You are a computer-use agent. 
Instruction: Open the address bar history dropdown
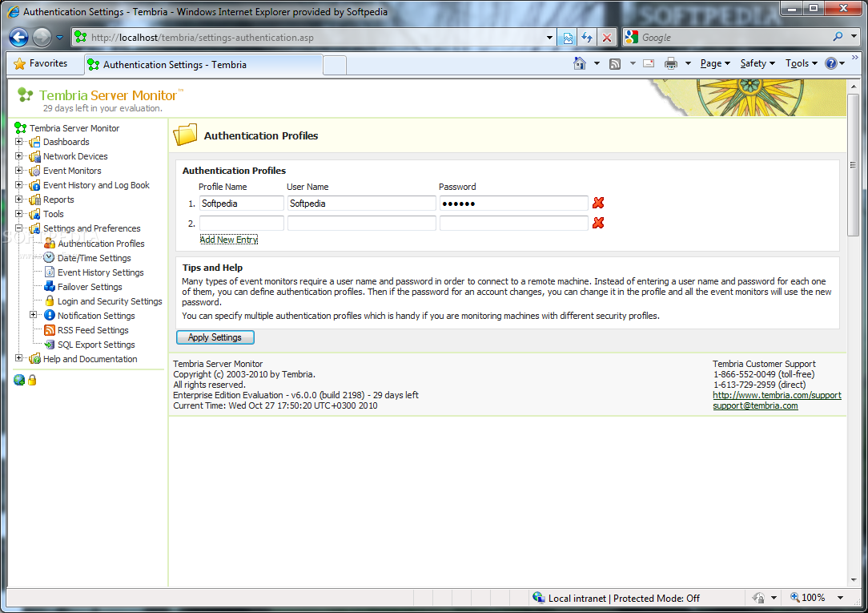549,38
